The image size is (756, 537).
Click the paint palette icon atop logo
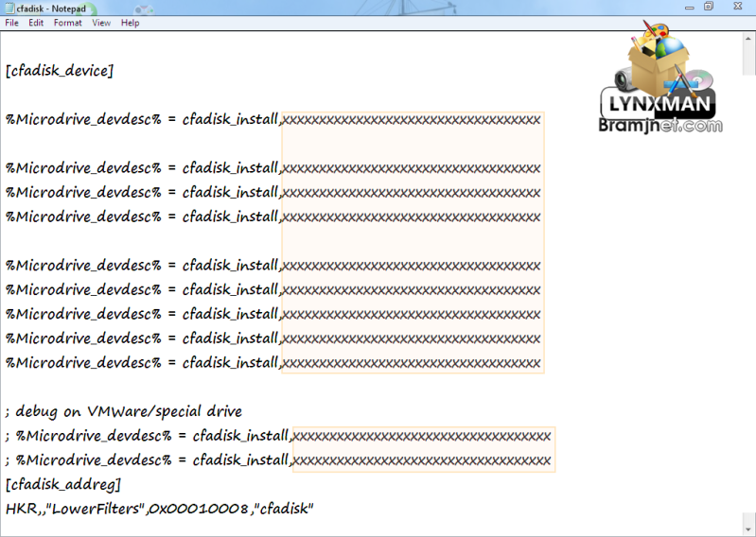pos(649,38)
